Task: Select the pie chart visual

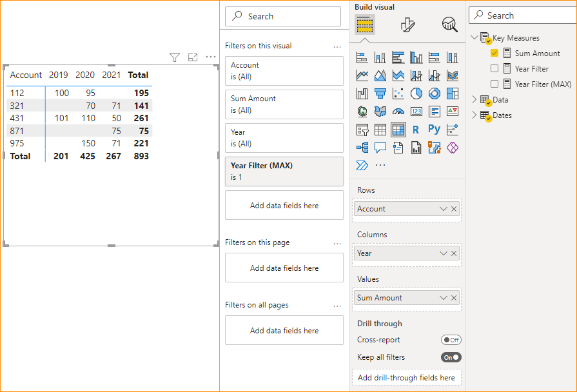Action: (x=416, y=93)
